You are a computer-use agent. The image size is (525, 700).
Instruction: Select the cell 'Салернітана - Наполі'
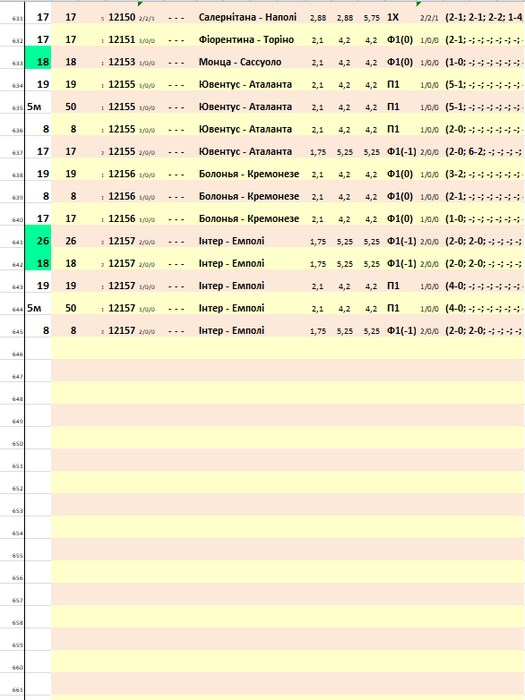tap(247, 17)
